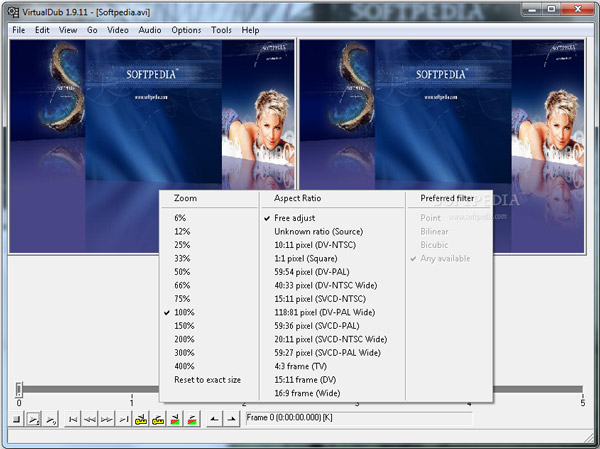600x449 pixels.
Task: Jump to the start of the video
Action: 72,420
